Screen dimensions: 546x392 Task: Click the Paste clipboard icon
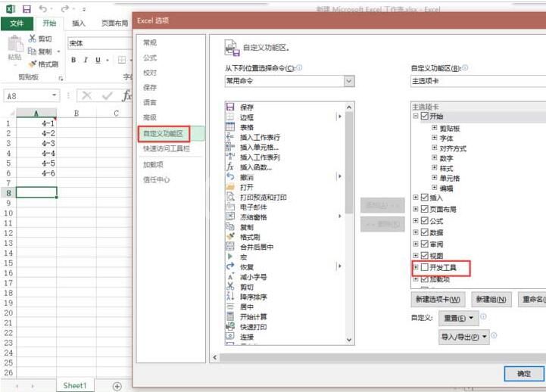coord(15,45)
